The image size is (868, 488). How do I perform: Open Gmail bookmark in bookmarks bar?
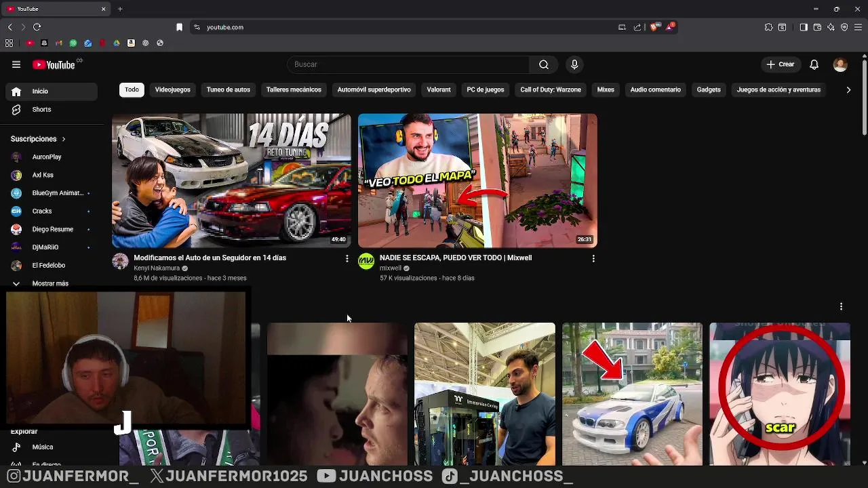coord(59,43)
